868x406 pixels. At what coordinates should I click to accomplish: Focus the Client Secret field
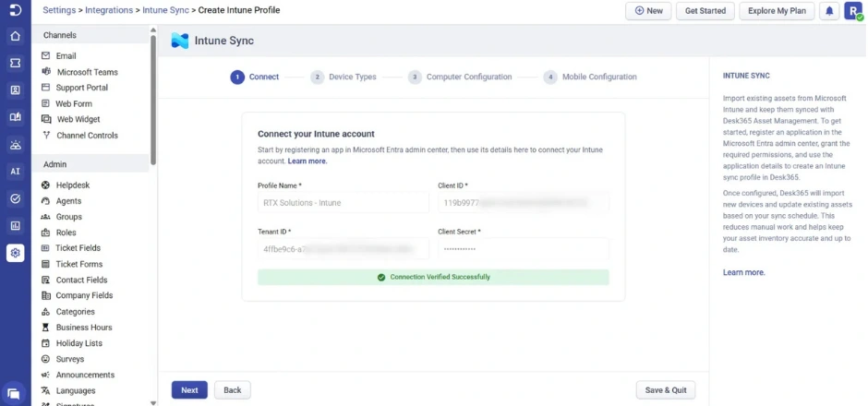coord(524,249)
